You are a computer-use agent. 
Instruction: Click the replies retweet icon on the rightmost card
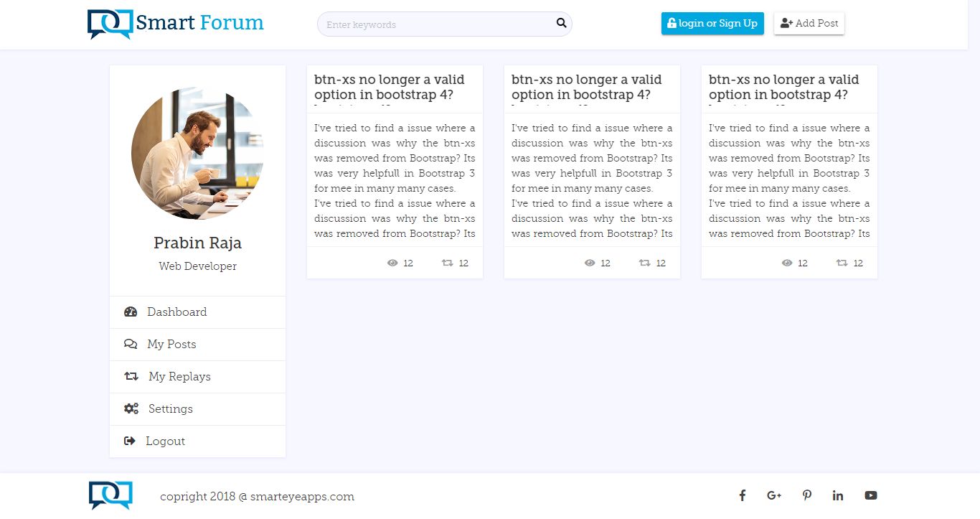tap(842, 263)
